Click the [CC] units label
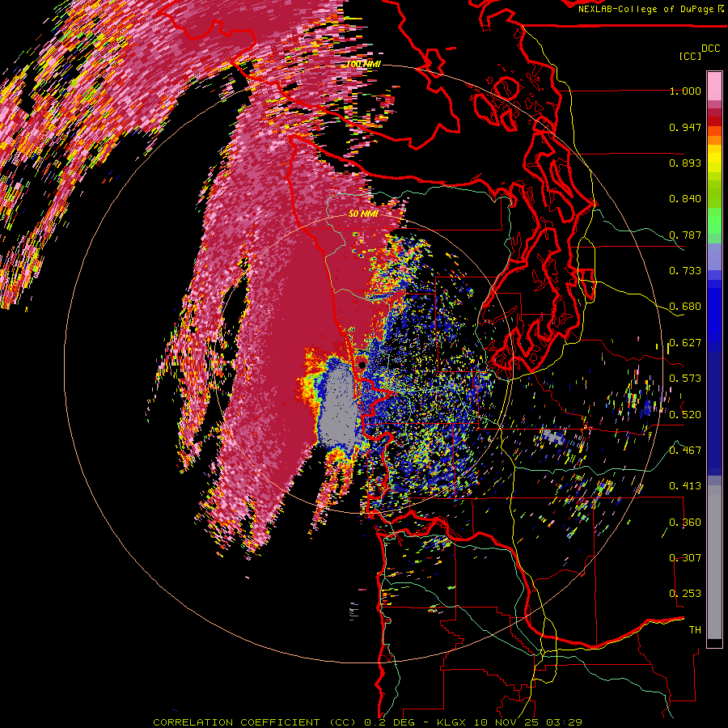This screenshot has width=728, height=728. tap(691, 56)
